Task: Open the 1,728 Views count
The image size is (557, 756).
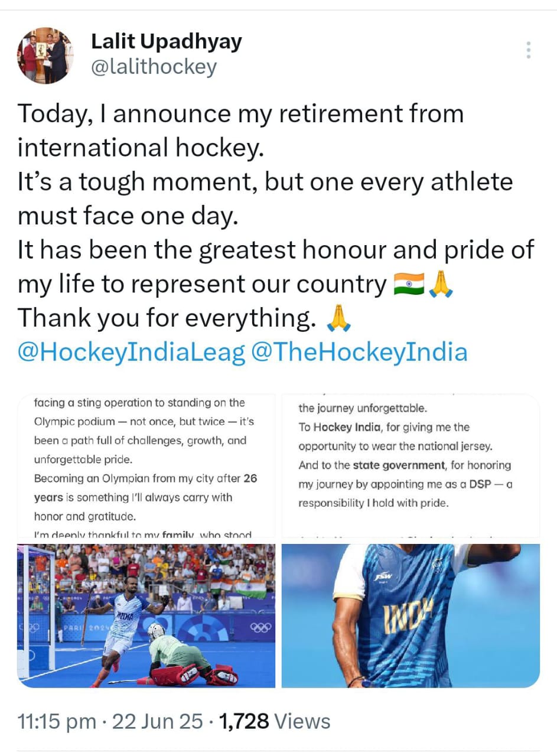Action: coord(275,721)
